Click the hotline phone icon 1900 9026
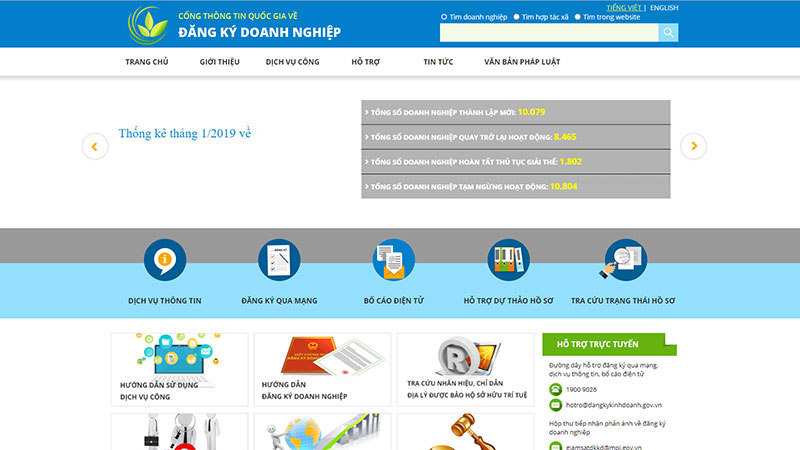This screenshot has height=450, width=800. (555, 389)
